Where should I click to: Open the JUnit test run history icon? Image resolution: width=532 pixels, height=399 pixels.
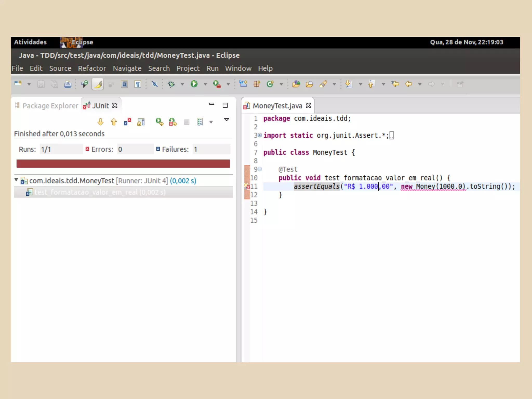(x=200, y=122)
